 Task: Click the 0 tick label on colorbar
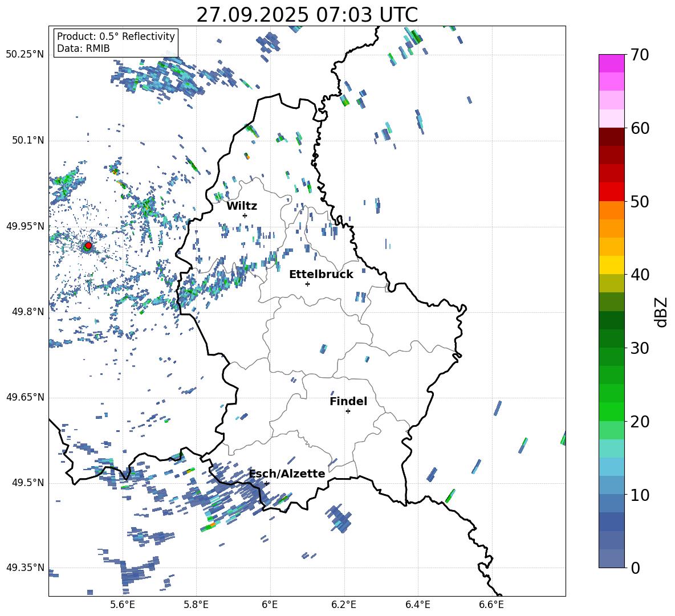(x=635, y=568)
